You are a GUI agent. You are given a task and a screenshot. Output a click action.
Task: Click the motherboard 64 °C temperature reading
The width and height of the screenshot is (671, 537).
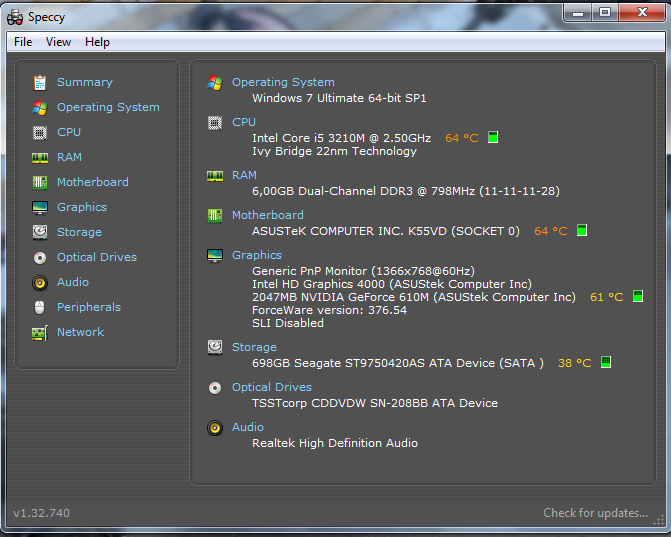pyautogui.click(x=550, y=231)
